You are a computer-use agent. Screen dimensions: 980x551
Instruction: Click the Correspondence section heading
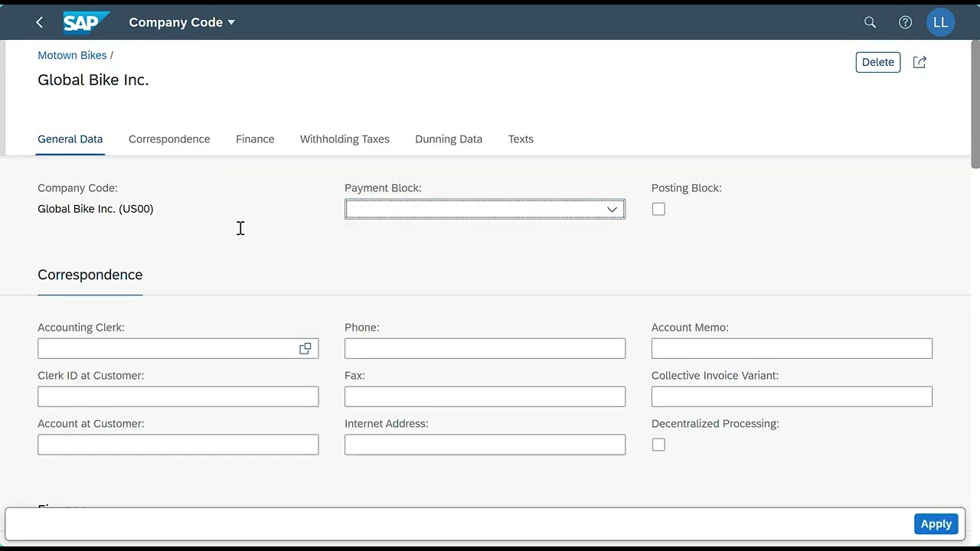point(90,275)
